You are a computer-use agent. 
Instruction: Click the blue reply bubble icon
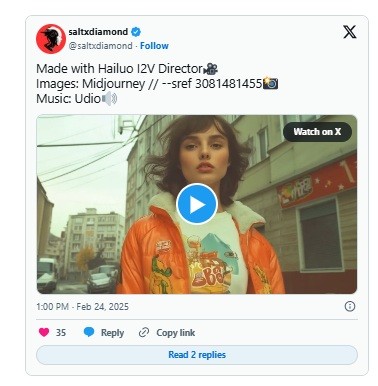(x=89, y=332)
